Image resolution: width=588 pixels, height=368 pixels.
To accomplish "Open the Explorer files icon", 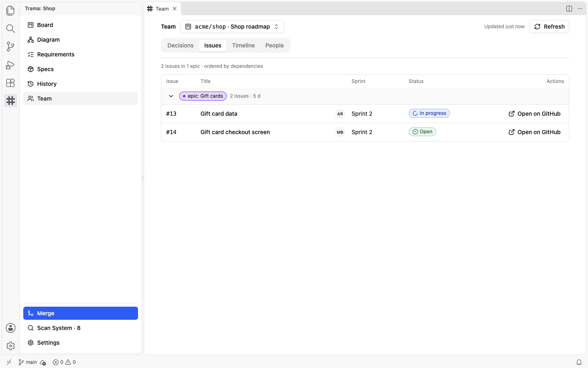I will pos(11,11).
